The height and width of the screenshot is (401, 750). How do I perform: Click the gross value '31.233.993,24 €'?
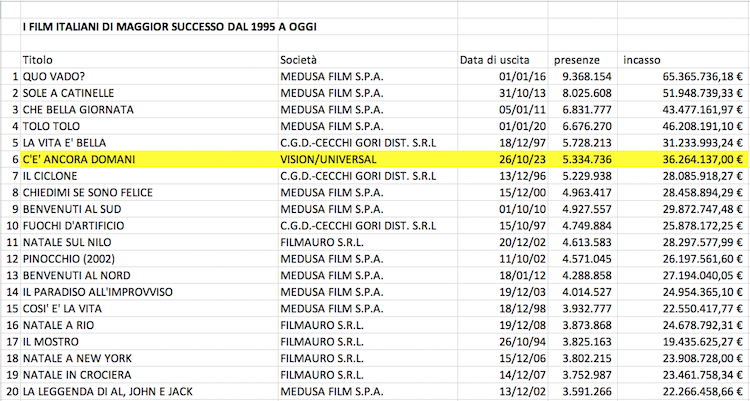703,143
